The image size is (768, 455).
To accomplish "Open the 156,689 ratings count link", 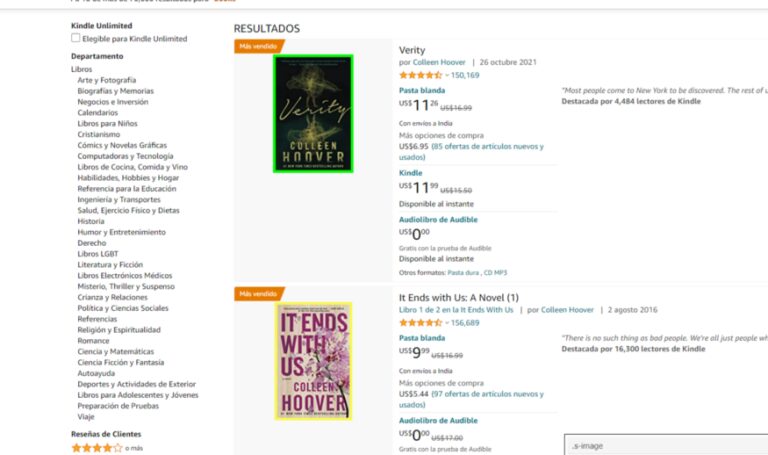I will click(x=465, y=323).
